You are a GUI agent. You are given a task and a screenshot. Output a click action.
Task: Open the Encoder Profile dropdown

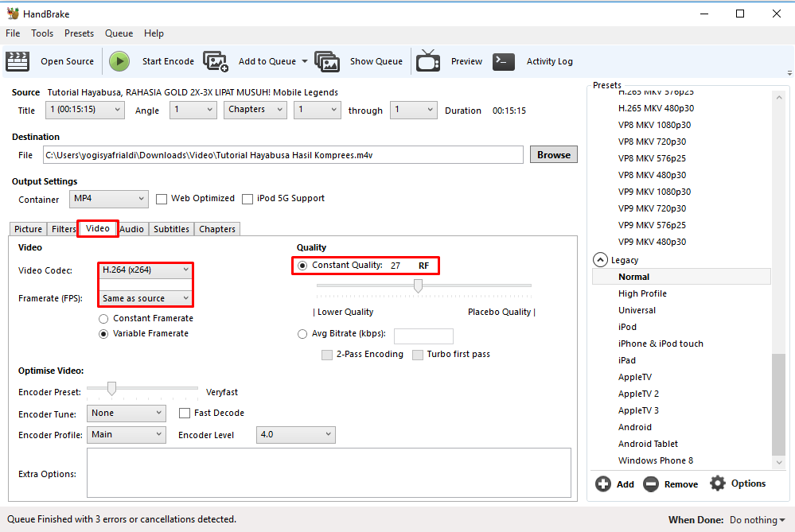tap(127, 435)
